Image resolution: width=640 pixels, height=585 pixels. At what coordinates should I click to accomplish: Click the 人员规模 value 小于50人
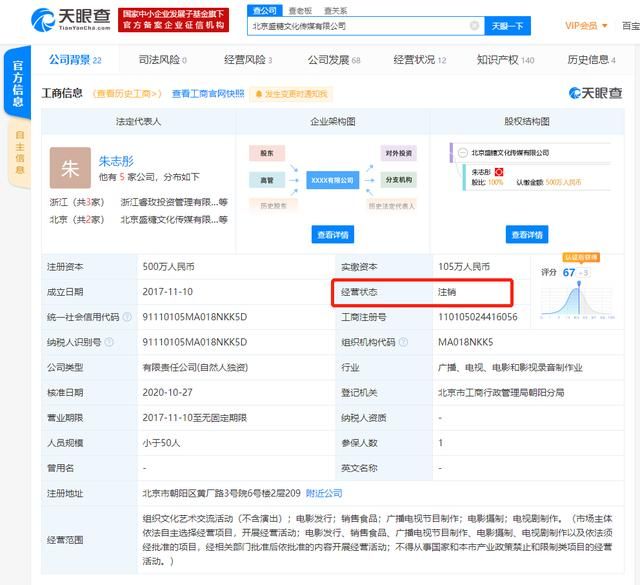click(161, 443)
